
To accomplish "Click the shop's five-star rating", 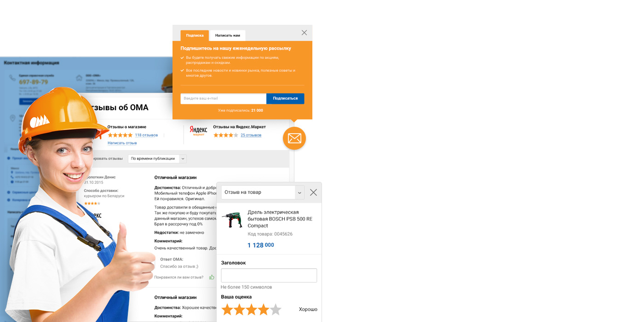I will click(x=120, y=135).
